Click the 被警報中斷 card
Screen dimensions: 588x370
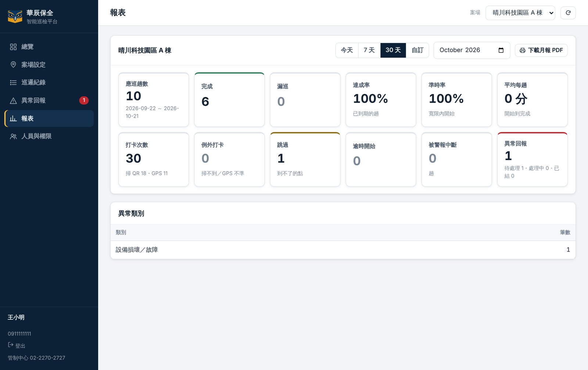tap(456, 159)
